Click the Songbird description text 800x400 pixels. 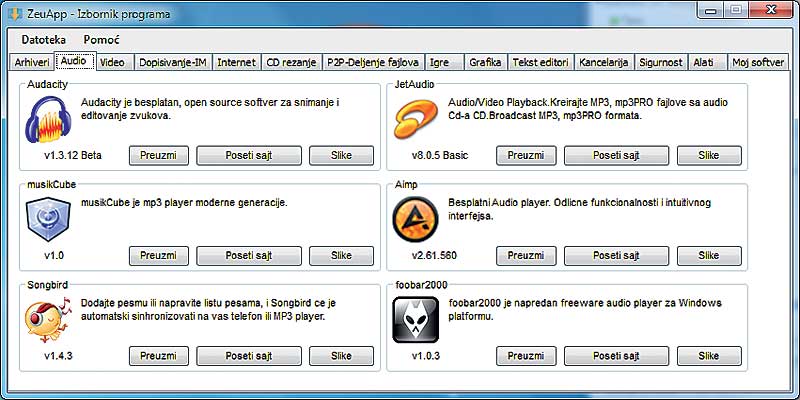click(x=209, y=310)
